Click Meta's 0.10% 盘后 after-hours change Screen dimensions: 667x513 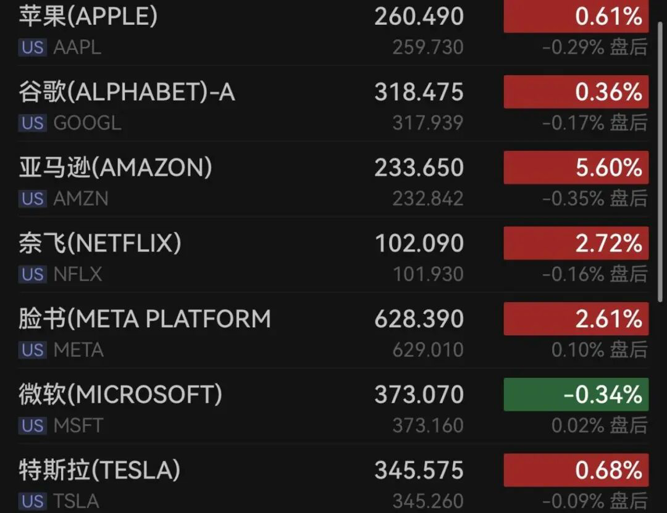tap(598, 350)
